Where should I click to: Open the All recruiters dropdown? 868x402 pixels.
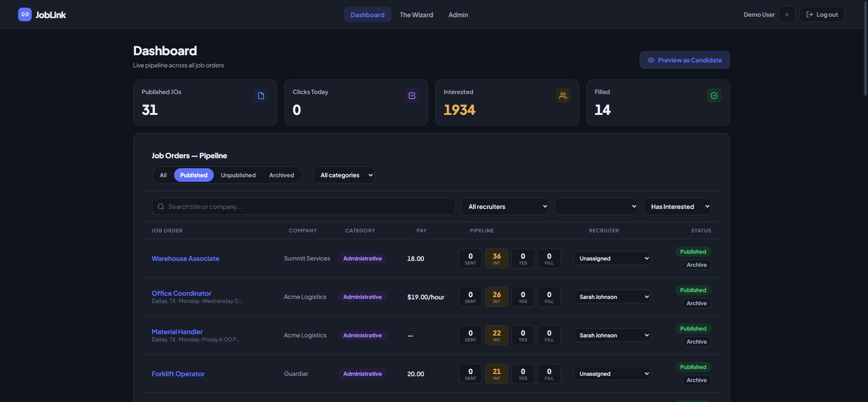pos(505,207)
